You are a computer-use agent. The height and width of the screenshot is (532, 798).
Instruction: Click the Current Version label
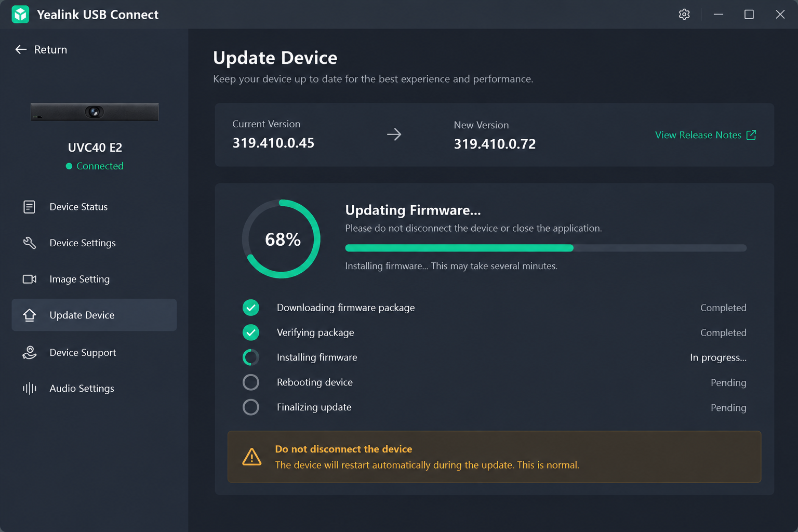coord(267,124)
